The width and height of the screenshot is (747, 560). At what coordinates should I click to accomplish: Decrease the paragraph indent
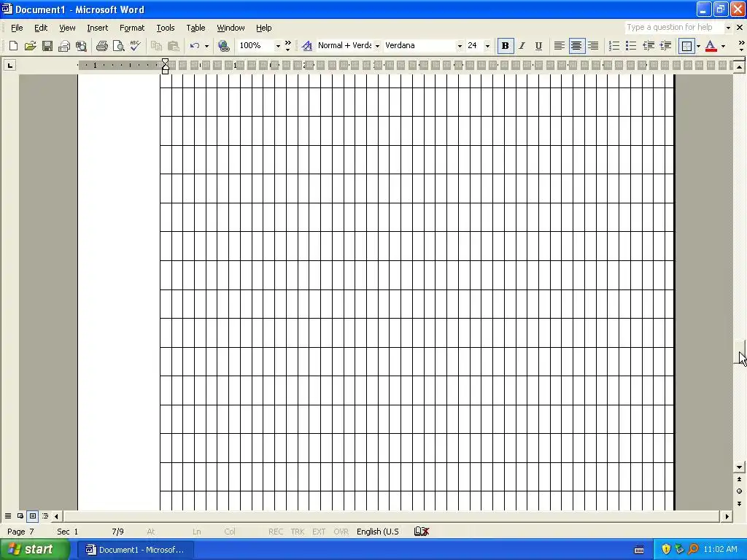pos(649,46)
